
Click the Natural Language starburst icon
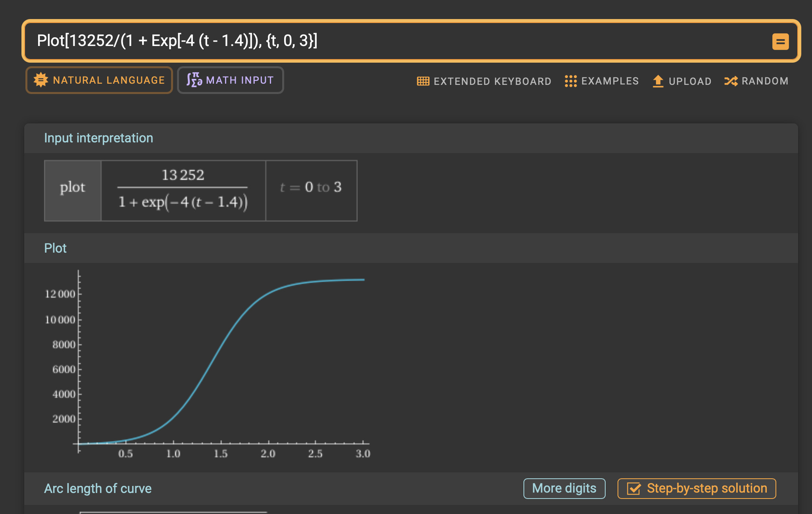click(x=41, y=80)
